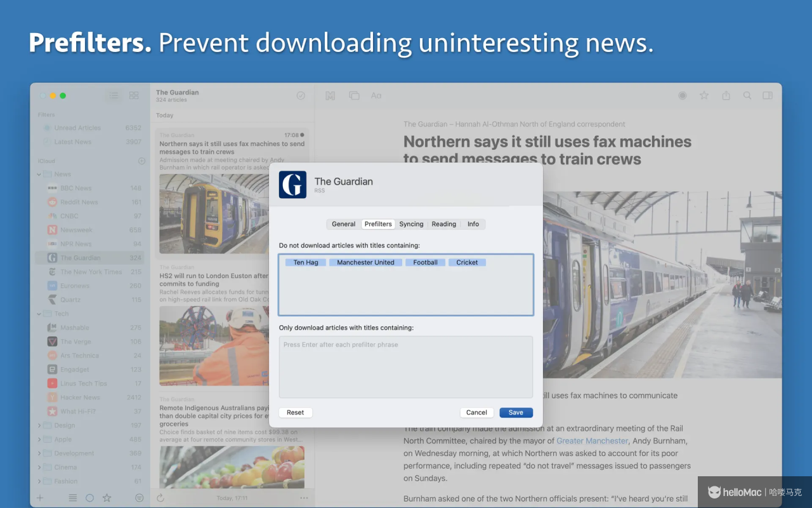Open the Syncing tab
This screenshot has height=508, width=812.
[x=411, y=224]
